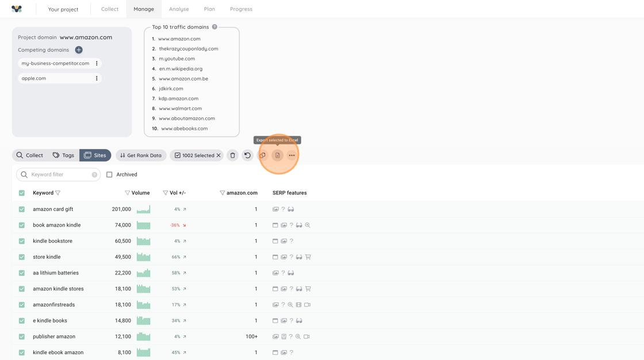Screen dimensions: 644x360
Task: Uncheck the publisher amazon row
Action: [x=22, y=336]
